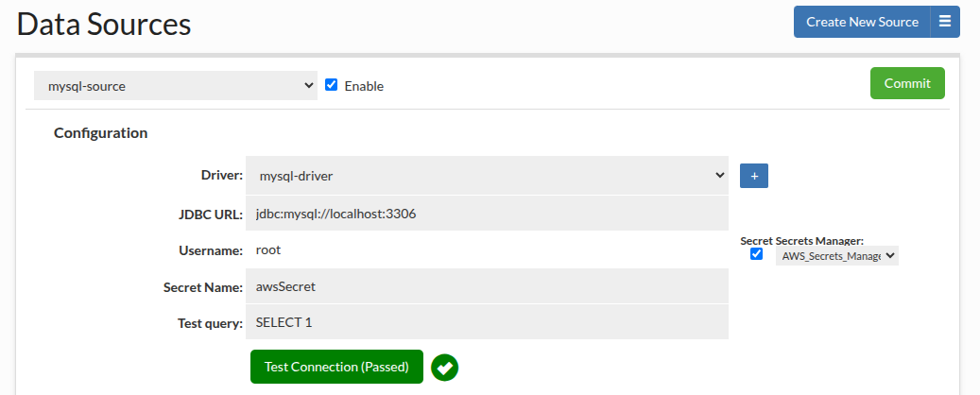The image size is (980, 395).
Task: Click the Driver field label
Action: point(222,176)
